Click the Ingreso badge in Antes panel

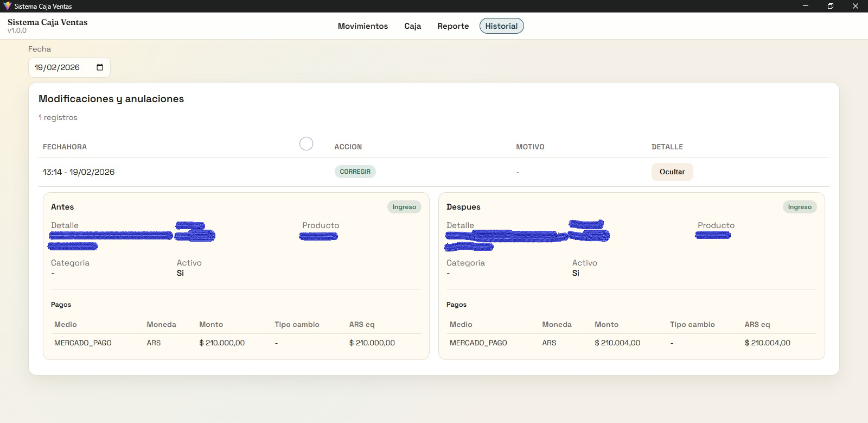click(x=404, y=207)
